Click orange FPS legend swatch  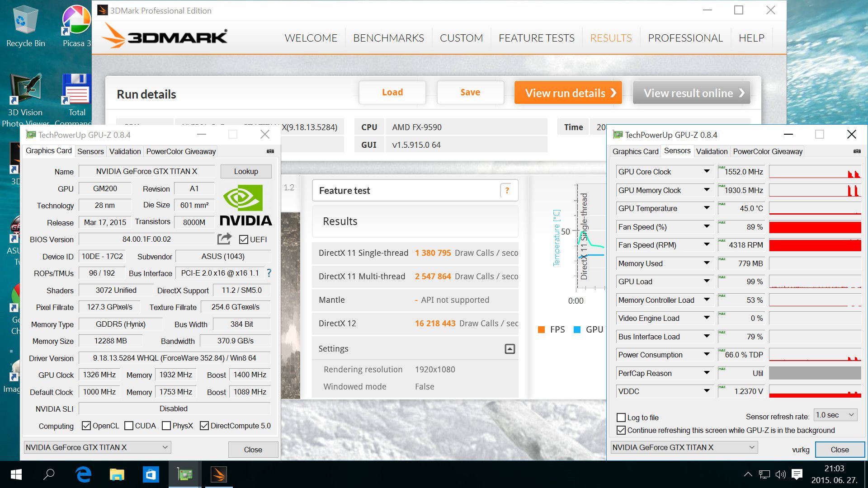tap(541, 329)
